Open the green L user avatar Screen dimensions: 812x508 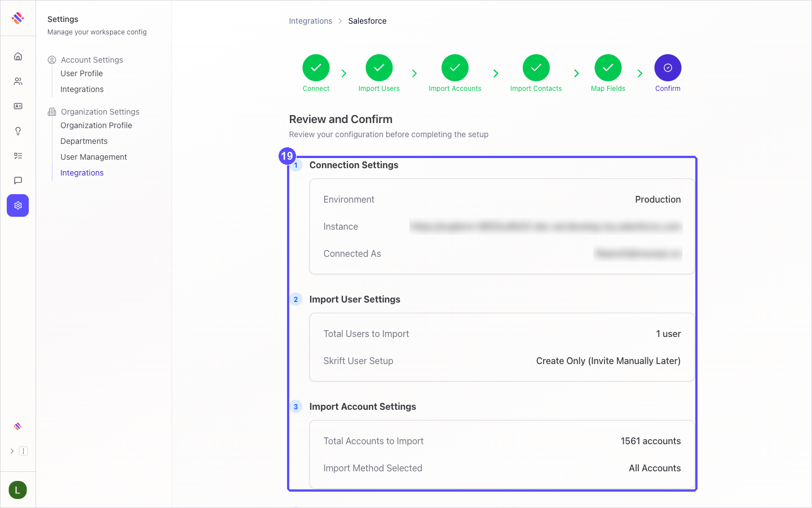coord(18,490)
